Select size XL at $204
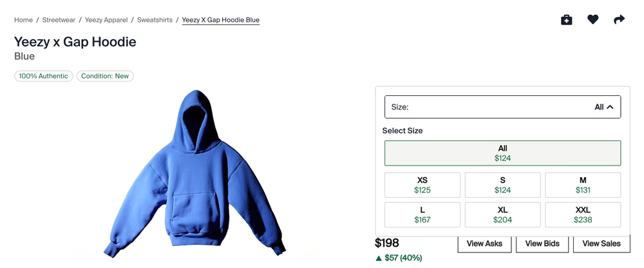Screen dimensions: 644x268 tap(502, 215)
